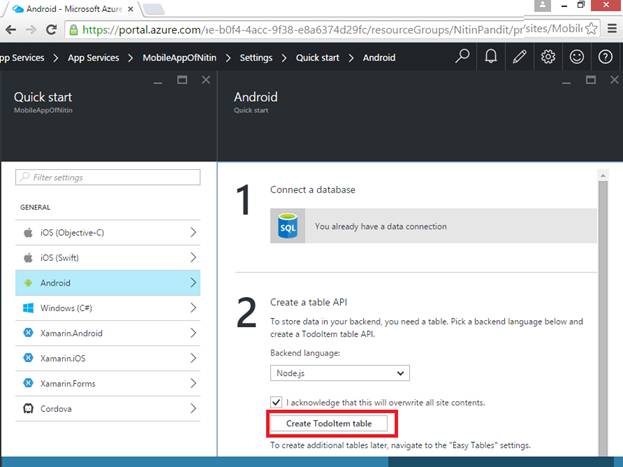Select the Android breadcrumb item
623x467 pixels.
tap(379, 58)
